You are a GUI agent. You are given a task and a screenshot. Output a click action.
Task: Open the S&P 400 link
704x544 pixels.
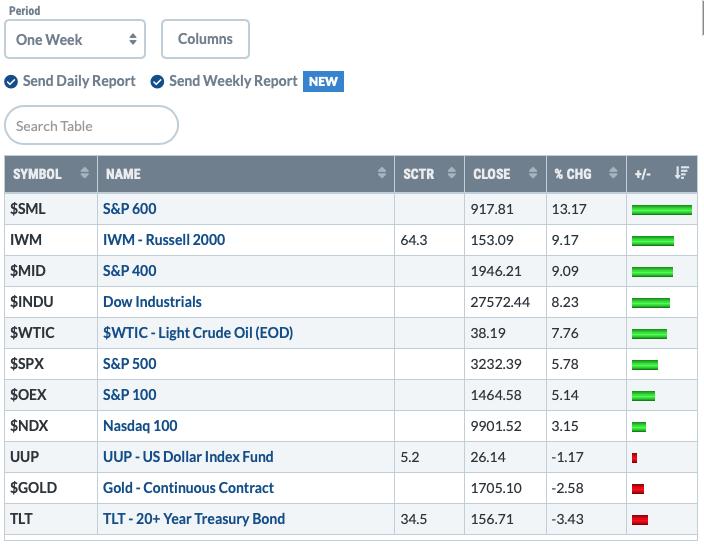coord(129,271)
